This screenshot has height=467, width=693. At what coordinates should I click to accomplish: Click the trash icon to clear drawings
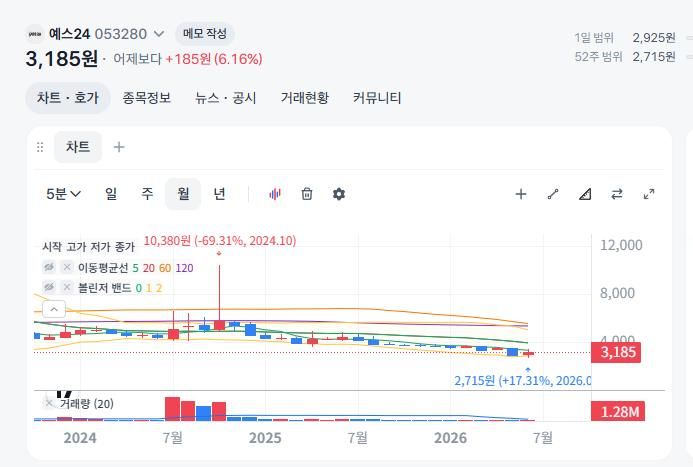click(307, 194)
